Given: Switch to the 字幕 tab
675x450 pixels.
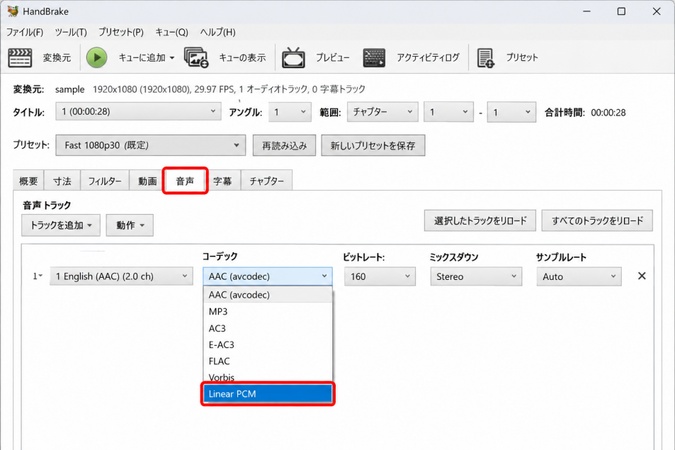Looking at the screenshot, I should (x=223, y=181).
